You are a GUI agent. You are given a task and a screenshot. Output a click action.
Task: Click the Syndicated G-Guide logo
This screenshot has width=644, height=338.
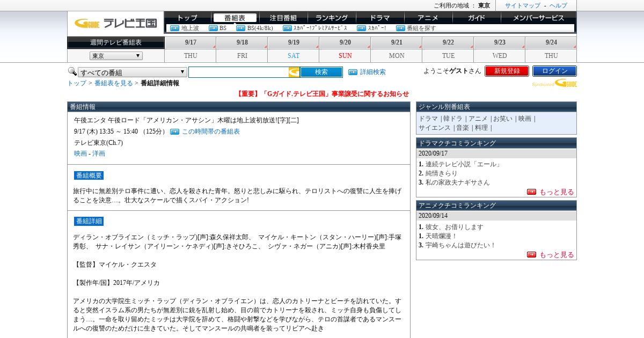(x=554, y=83)
